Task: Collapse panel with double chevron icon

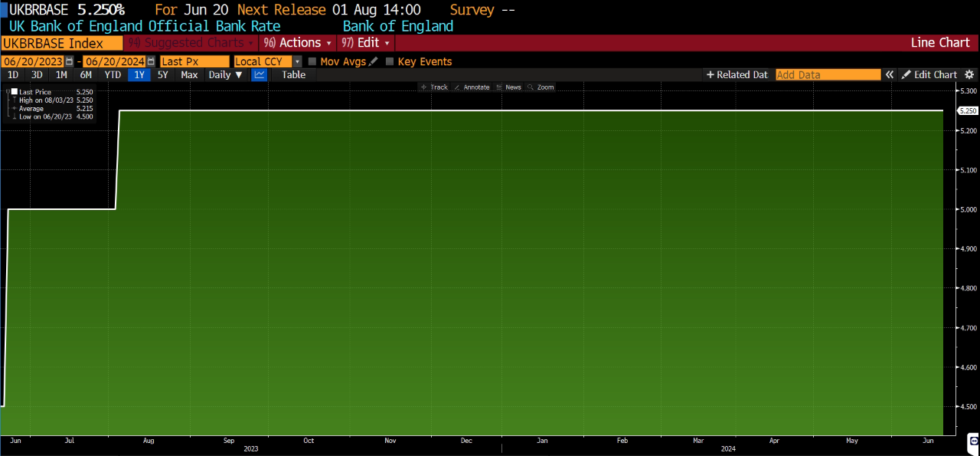Action: click(x=890, y=74)
